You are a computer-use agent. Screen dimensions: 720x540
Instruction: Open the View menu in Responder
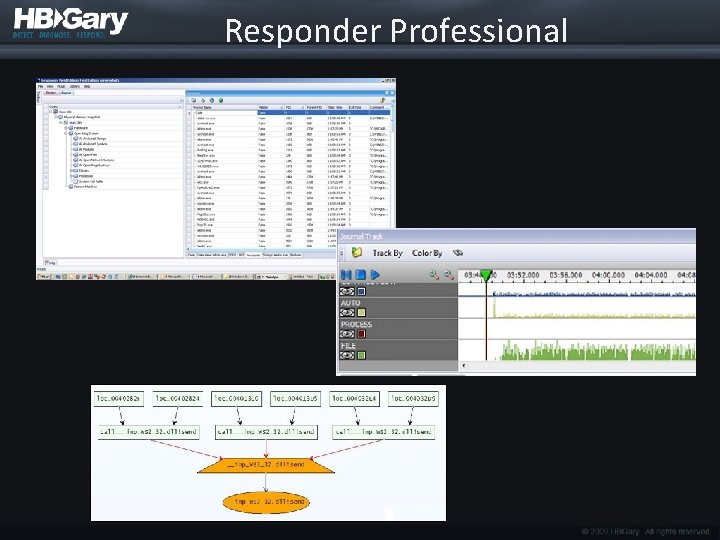50,86
